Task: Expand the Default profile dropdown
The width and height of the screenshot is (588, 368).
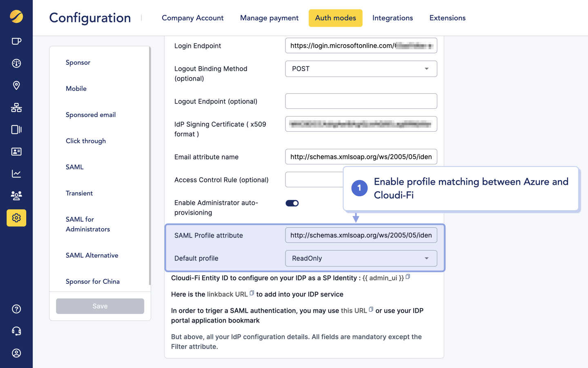Action: pos(427,258)
